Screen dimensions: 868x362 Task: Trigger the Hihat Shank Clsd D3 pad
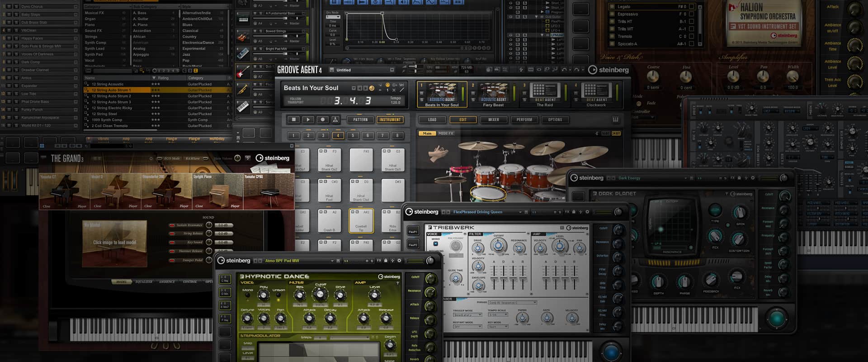[361, 191]
